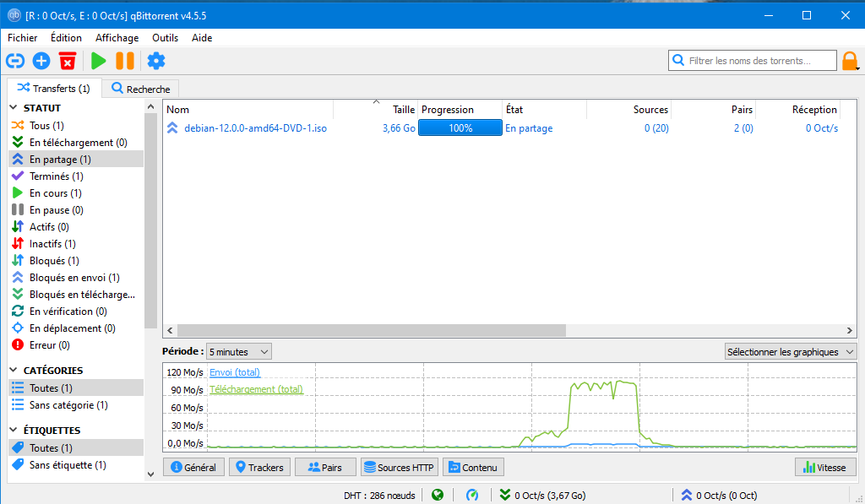Screen dimensions: 865x504
Task: Toggle the Trackers details panel button
Action: [259, 467]
